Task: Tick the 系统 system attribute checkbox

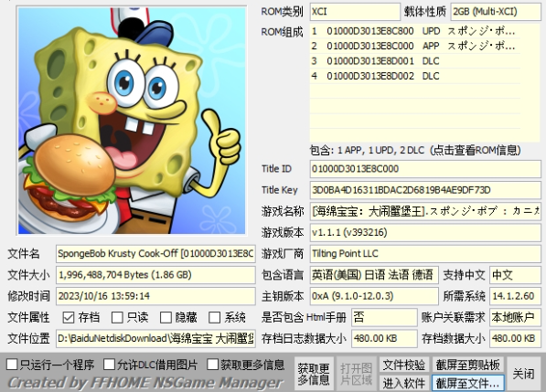Action: 214,317
